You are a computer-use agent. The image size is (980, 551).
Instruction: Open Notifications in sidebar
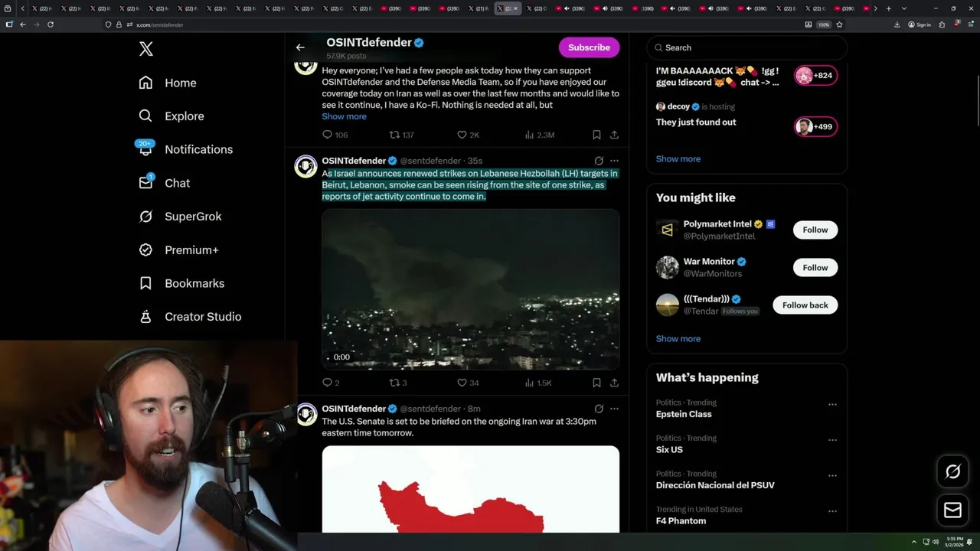pos(185,149)
